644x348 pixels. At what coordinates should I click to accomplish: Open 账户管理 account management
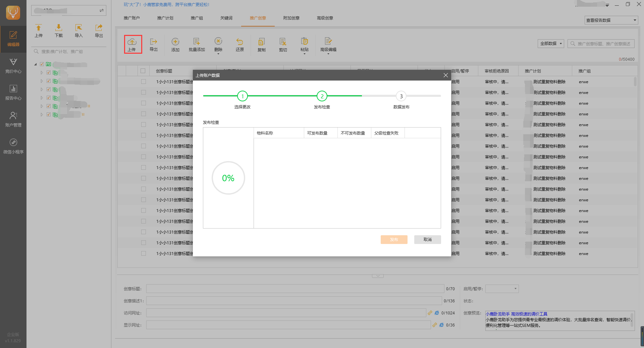click(13, 119)
